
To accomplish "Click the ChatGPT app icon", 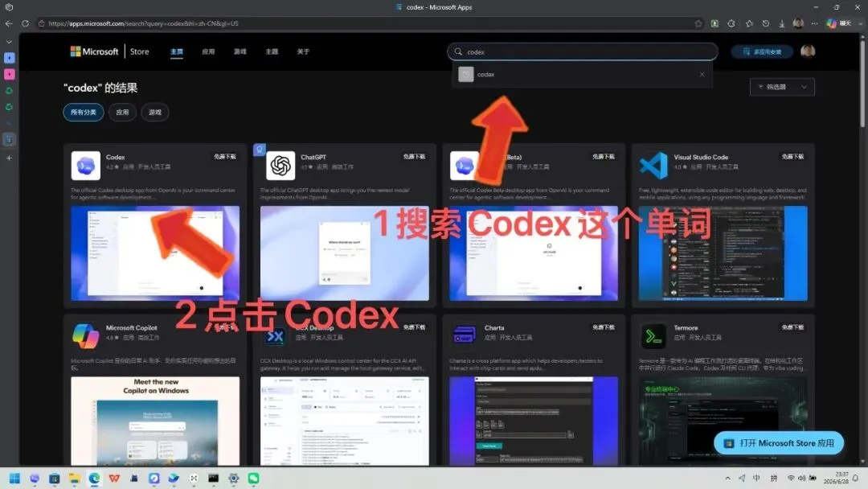I will click(x=280, y=166).
